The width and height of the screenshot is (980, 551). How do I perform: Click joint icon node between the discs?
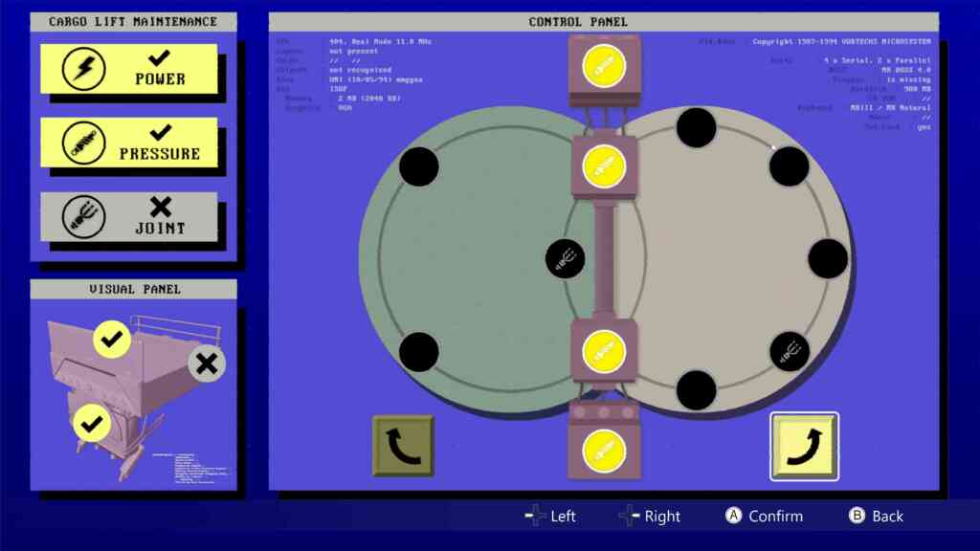[x=565, y=258]
